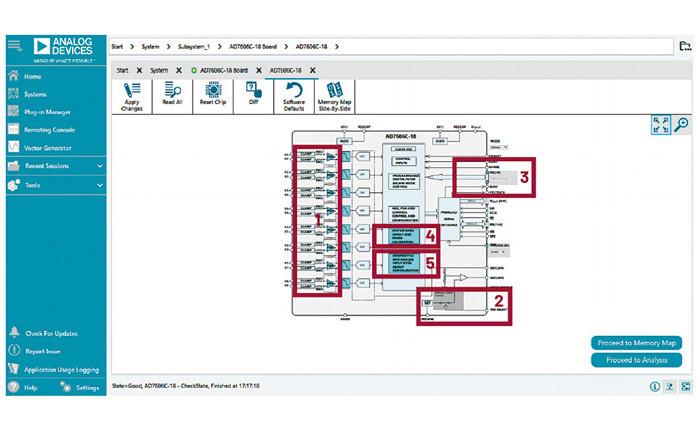Image resolution: width=700 pixels, height=430 pixels.
Task: Click the Control Inputs block
Action: pos(403,161)
